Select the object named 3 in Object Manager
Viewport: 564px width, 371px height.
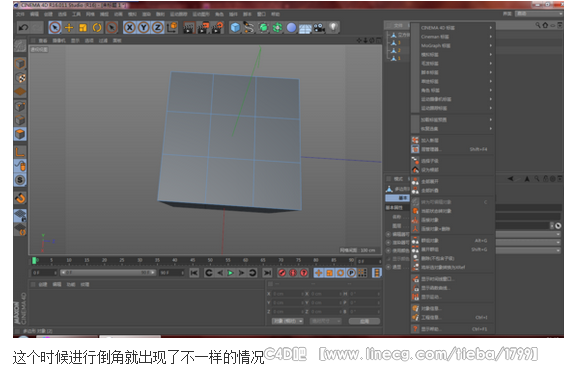point(398,42)
